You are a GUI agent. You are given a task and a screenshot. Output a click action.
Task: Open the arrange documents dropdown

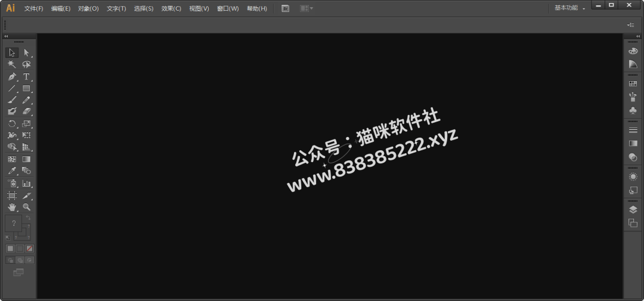pos(306,8)
